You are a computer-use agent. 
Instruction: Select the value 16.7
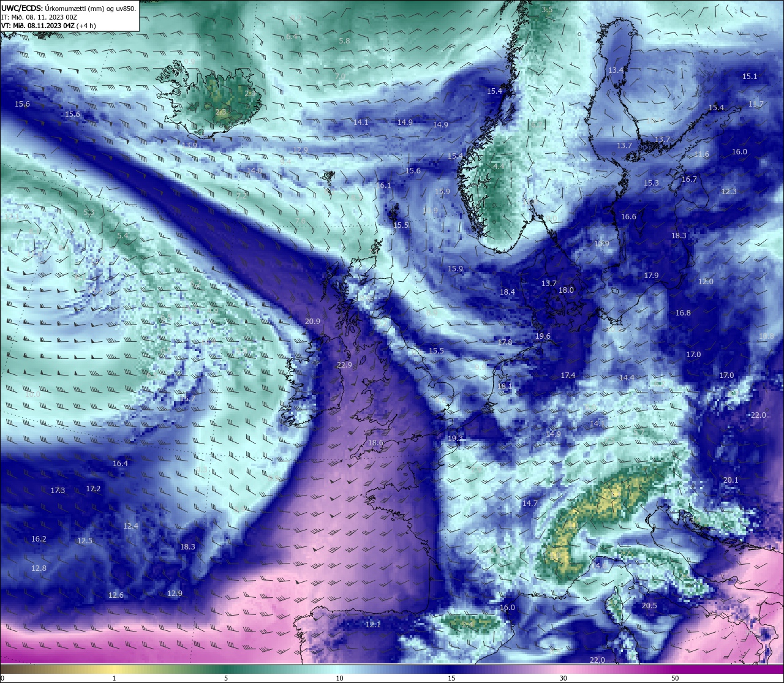[x=689, y=179]
